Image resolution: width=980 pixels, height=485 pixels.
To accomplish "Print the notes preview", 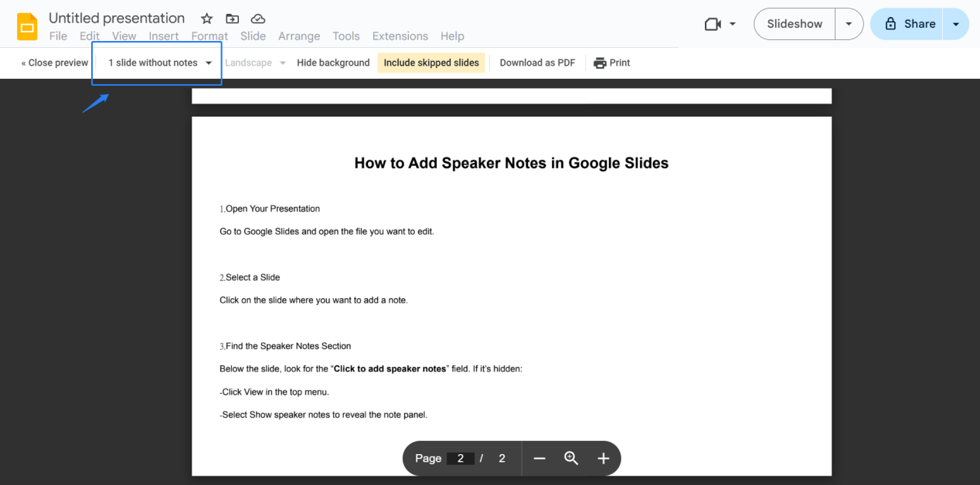I will click(x=611, y=63).
